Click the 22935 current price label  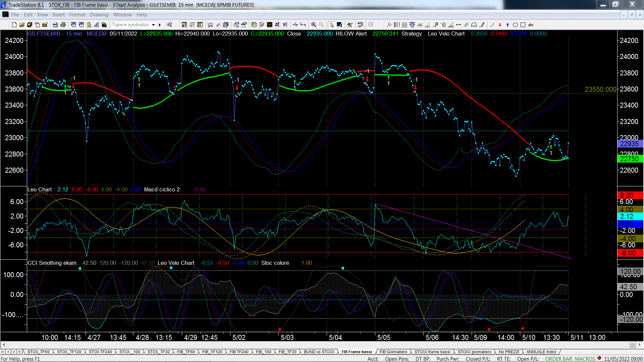(x=630, y=144)
